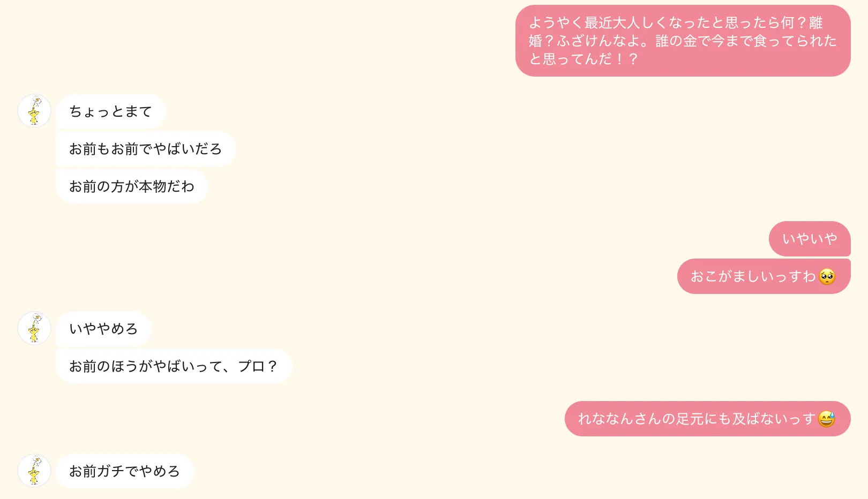
Task: Select the ちょっとまて message bubble
Action: coord(111,111)
